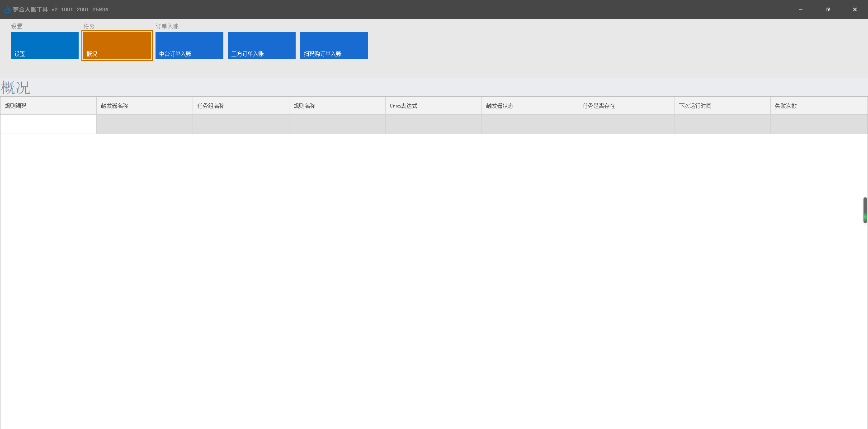This screenshot has height=429, width=868.
Task: Open 三方订单入账 tile
Action: (x=262, y=46)
